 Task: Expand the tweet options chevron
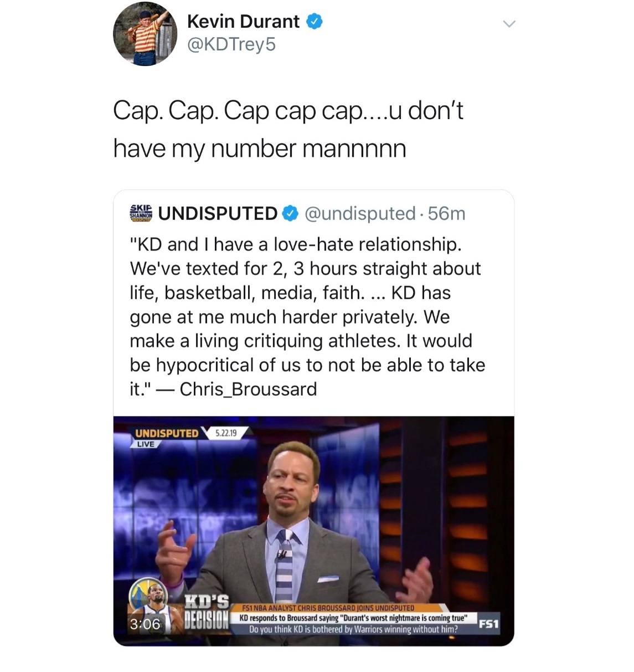(x=509, y=24)
